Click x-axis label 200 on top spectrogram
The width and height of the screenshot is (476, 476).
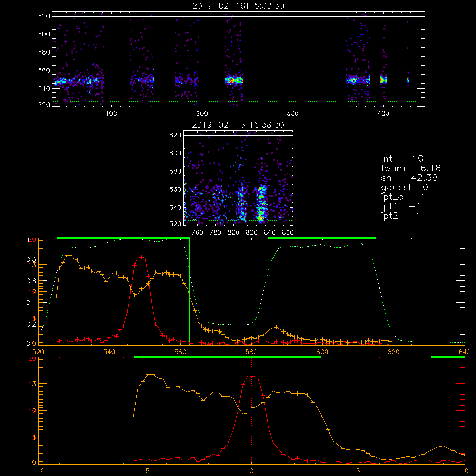[x=202, y=114]
